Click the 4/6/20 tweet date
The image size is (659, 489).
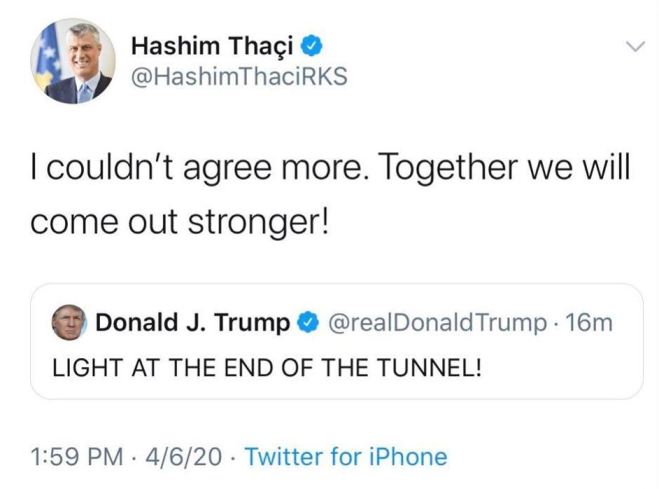[x=183, y=457]
